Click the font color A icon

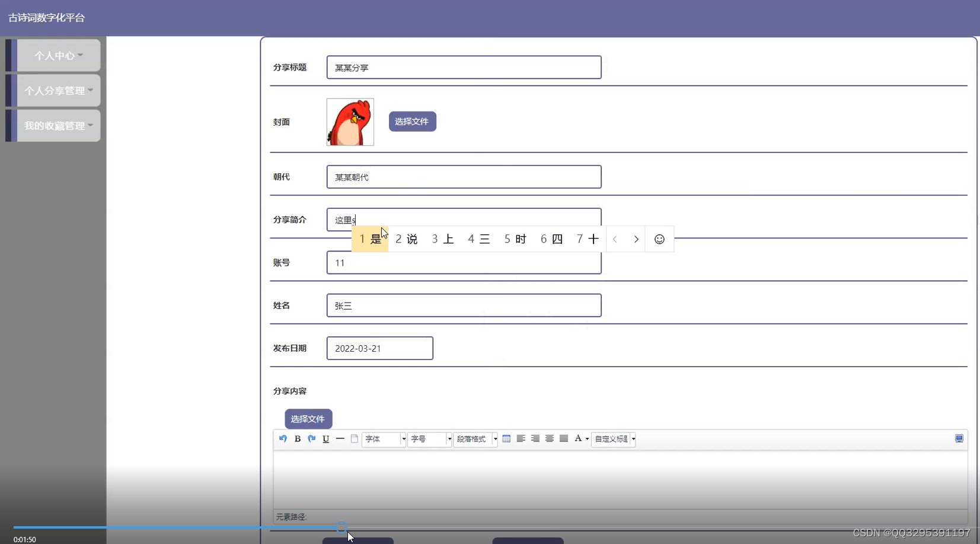pyautogui.click(x=578, y=439)
